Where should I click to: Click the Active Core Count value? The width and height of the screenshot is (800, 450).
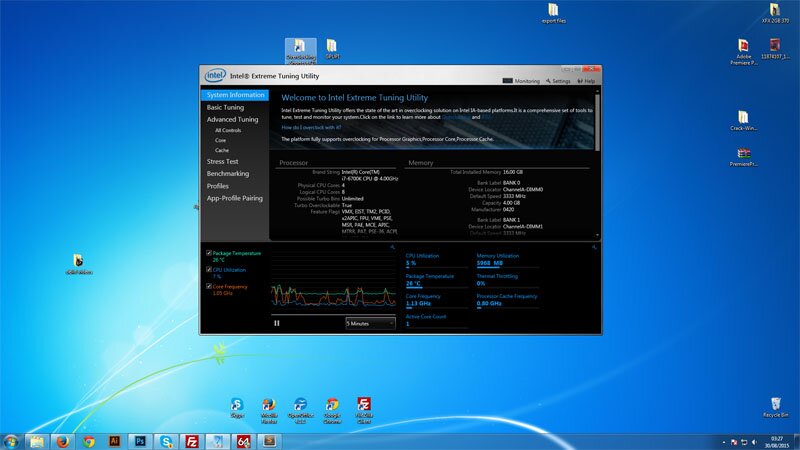coord(408,324)
